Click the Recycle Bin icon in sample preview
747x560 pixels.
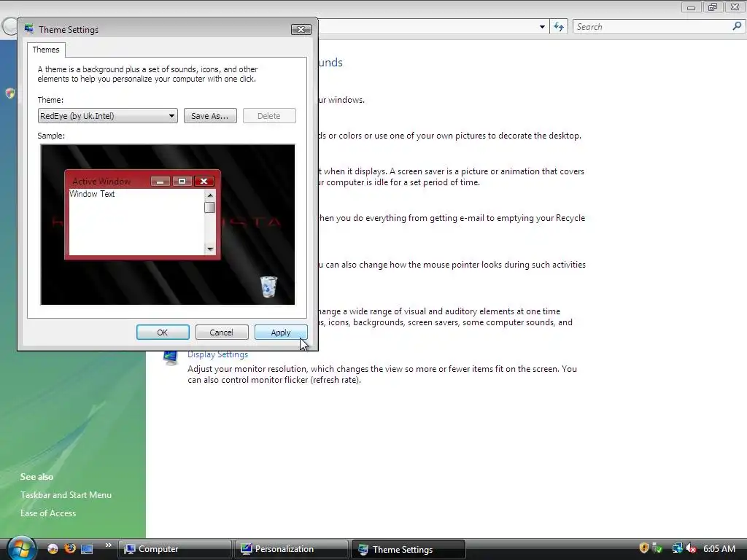coord(268,286)
